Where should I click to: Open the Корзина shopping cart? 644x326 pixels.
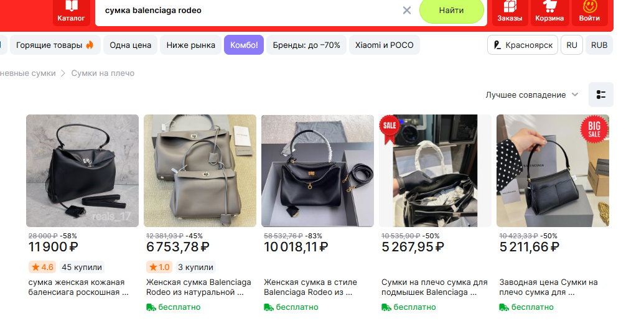click(x=549, y=11)
